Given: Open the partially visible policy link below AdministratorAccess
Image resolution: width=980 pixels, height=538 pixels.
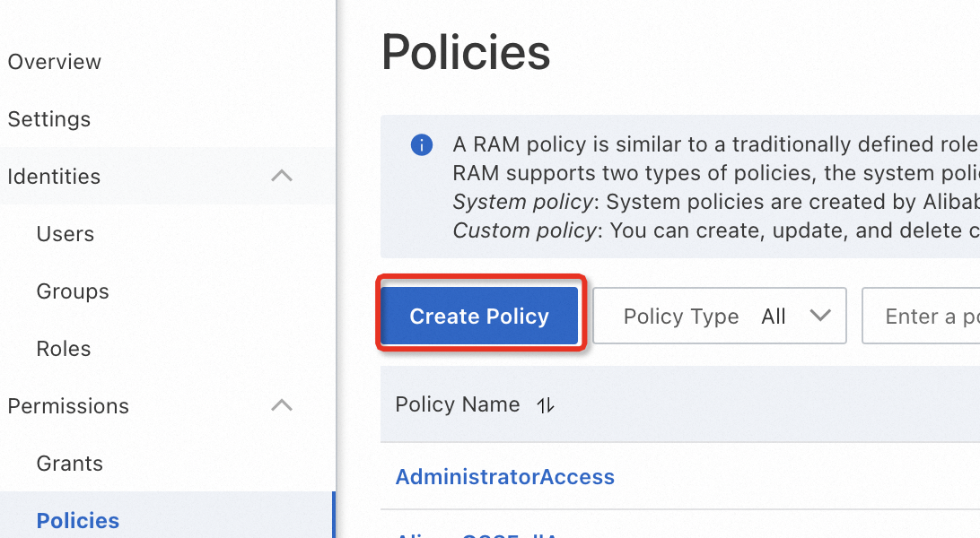Looking at the screenshot, I should pyautogui.click(x=476, y=534).
